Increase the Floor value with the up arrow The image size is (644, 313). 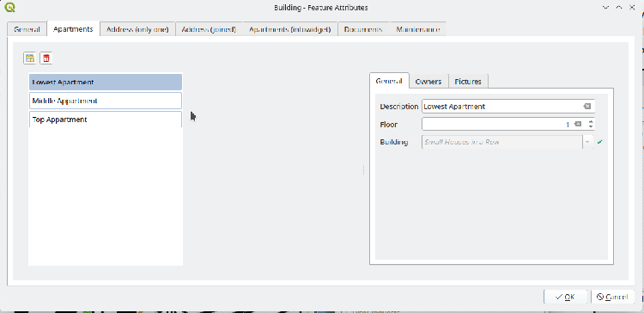coord(591,121)
